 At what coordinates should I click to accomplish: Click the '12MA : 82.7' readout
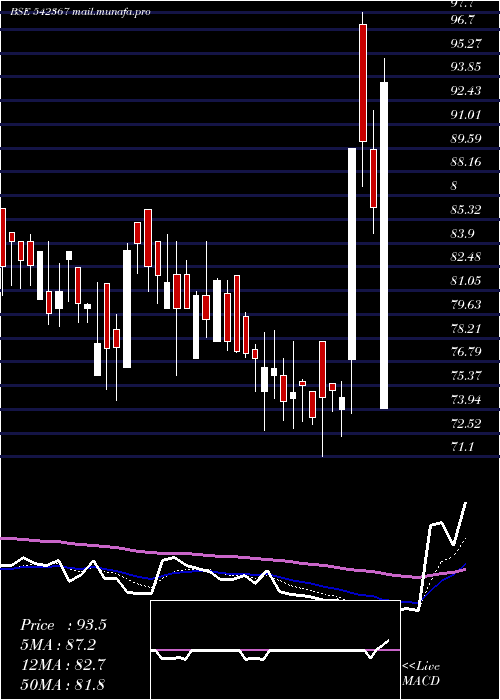[x=63, y=665]
